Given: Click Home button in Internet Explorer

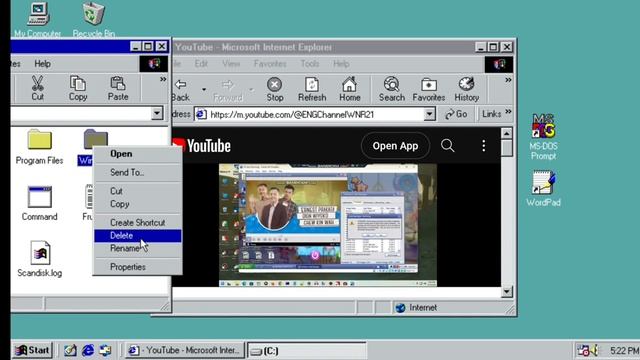Looking at the screenshot, I should click(350, 90).
